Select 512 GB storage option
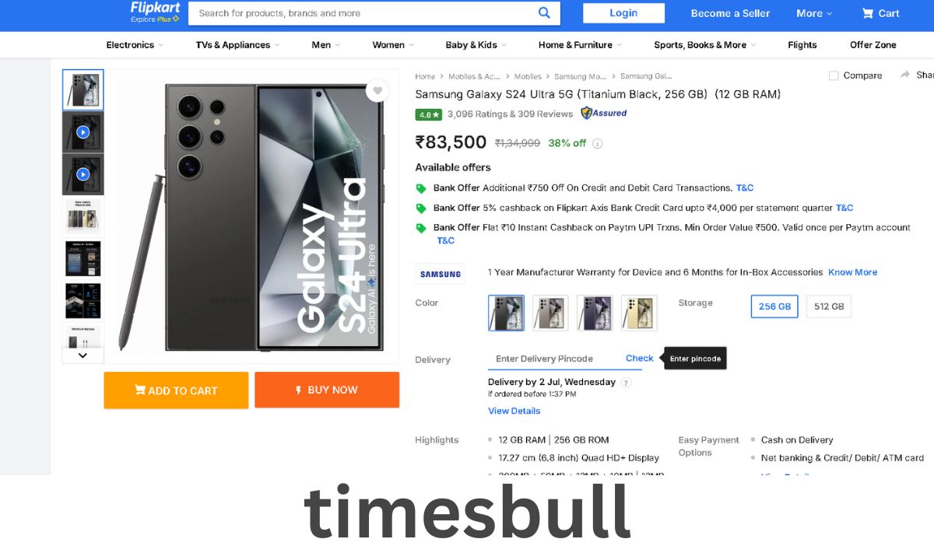 point(829,306)
